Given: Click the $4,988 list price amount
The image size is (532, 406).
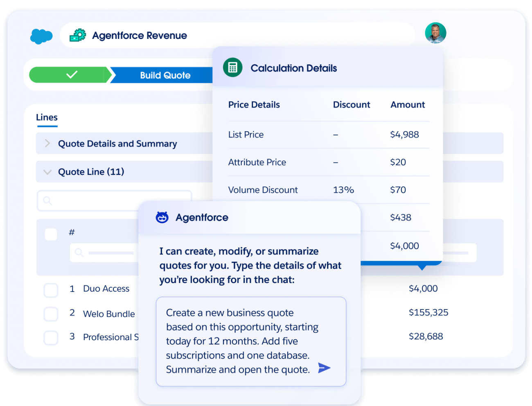Looking at the screenshot, I should point(404,135).
